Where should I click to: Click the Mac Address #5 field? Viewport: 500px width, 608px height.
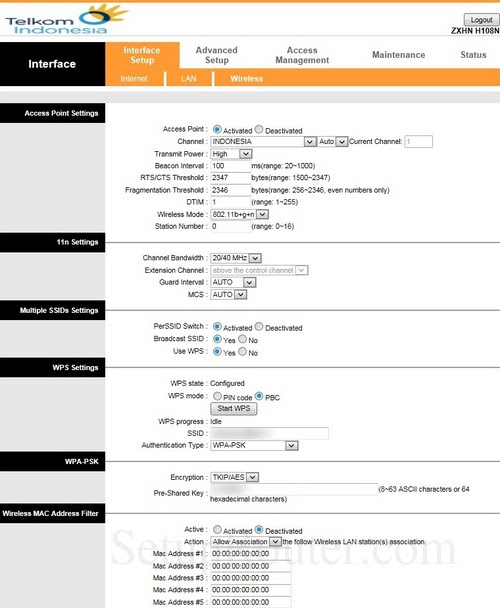click(251, 602)
